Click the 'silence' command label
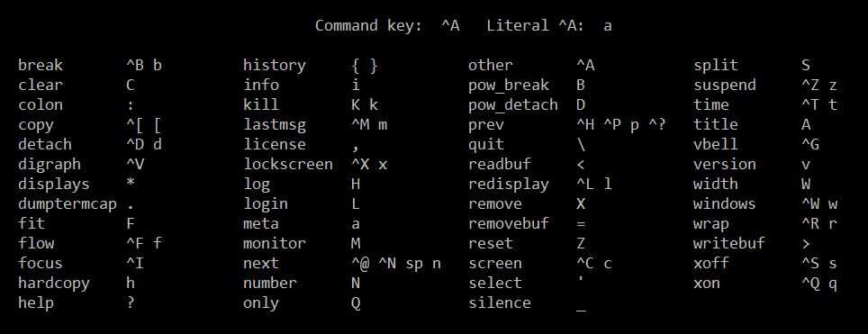Viewport: 868px width, 334px height. 500,303
